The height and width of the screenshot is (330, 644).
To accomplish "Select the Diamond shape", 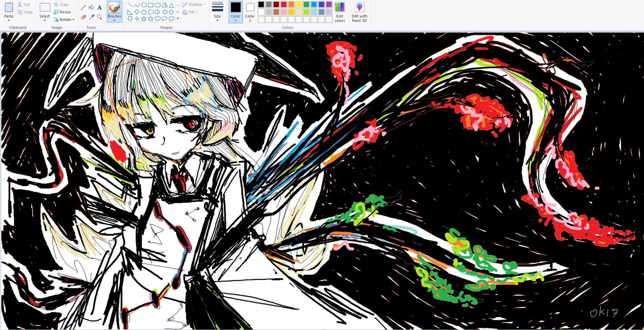I will [x=137, y=12].
